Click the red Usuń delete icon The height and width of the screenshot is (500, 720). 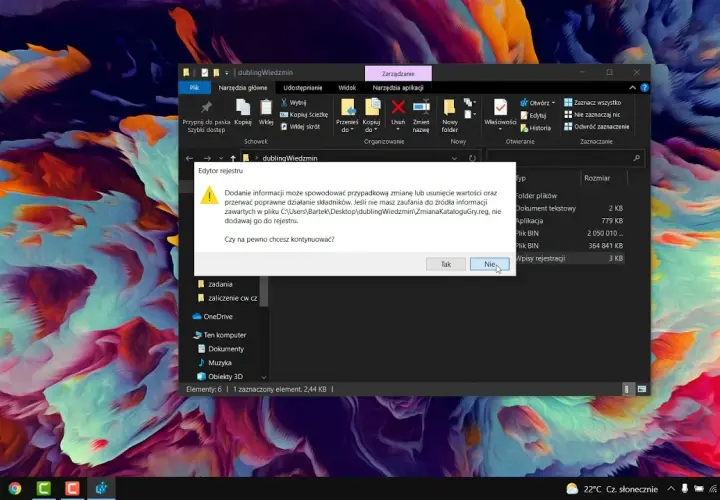(x=398, y=108)
